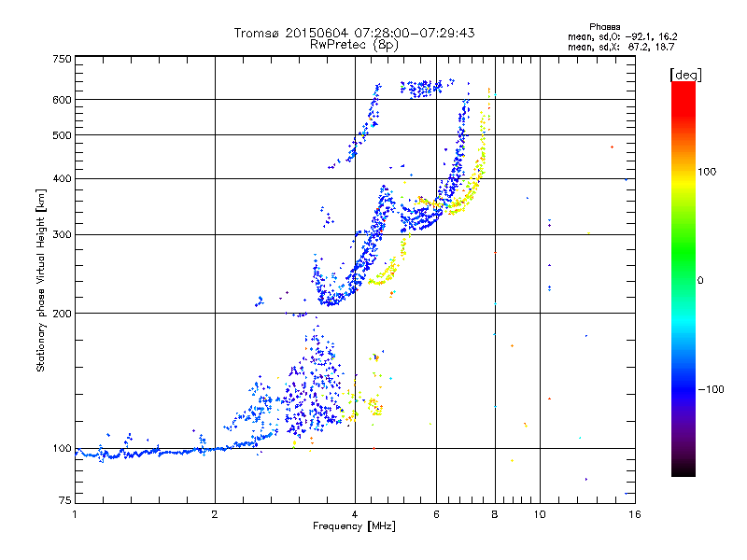The image size is (747, 560).
Task: Click the x-axis '4' tick label
Action: (x=355, y=514)
